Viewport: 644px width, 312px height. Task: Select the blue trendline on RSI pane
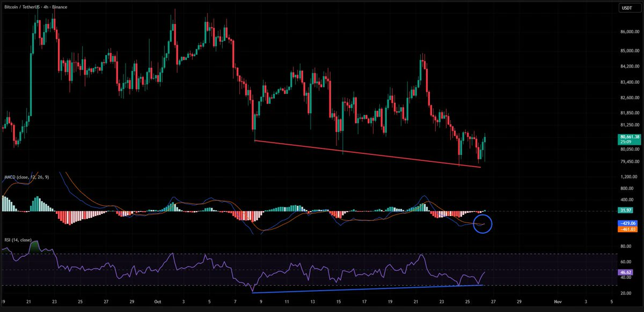pos(368,288)
